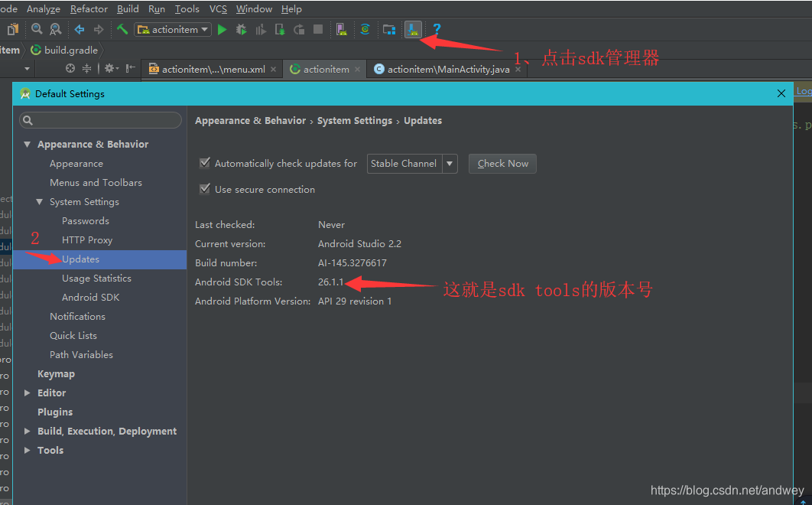Hide project pane with the arrow icon
The width and height of the screenshot is (812, 505).
click(130, 68)
